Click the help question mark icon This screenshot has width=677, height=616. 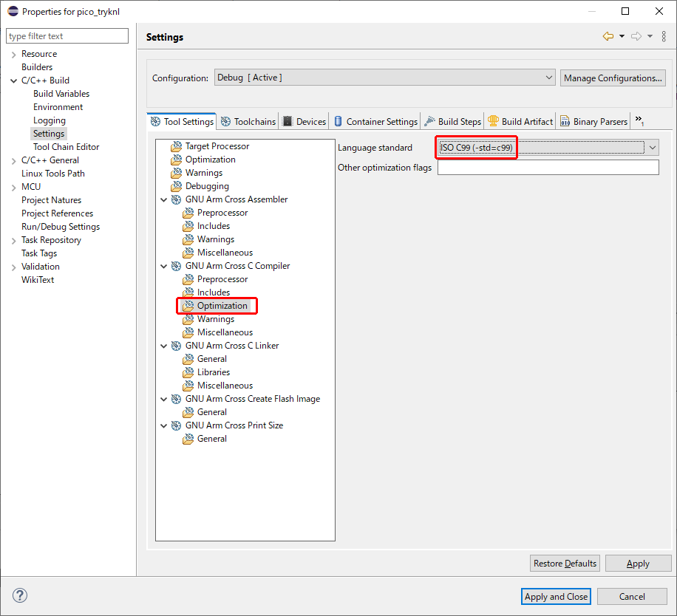click(x=20, y=595)
